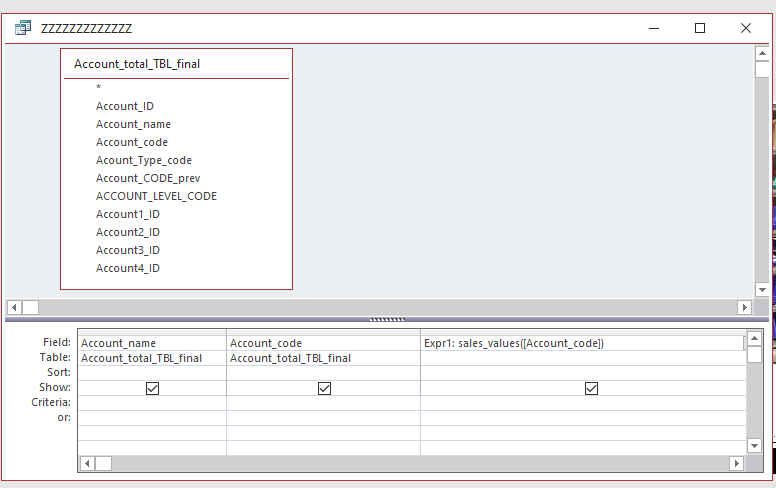Select Account4_ID in the field list

point(128,268)
